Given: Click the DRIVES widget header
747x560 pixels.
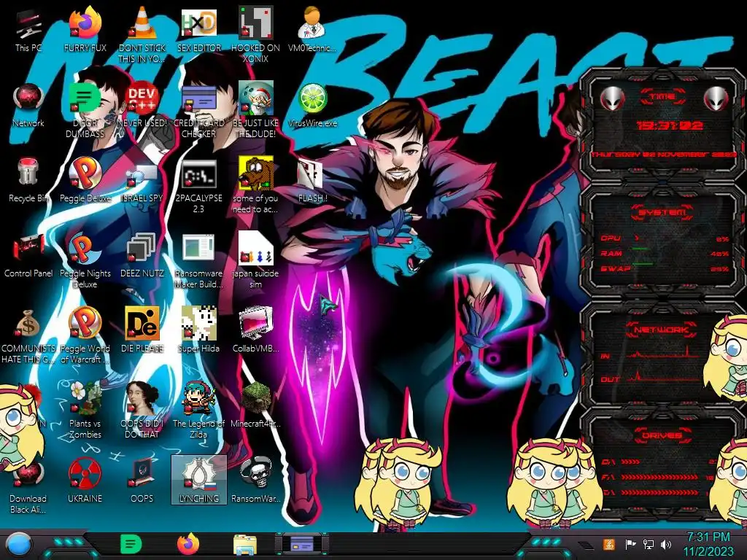Looking at the screenshot, I should (662, 435).
